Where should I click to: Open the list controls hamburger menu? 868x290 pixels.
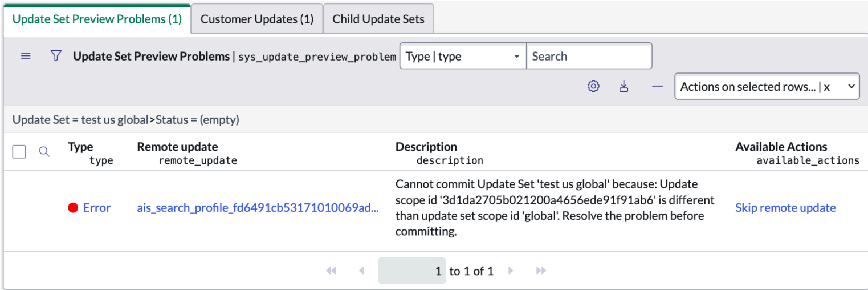point(26,56)
